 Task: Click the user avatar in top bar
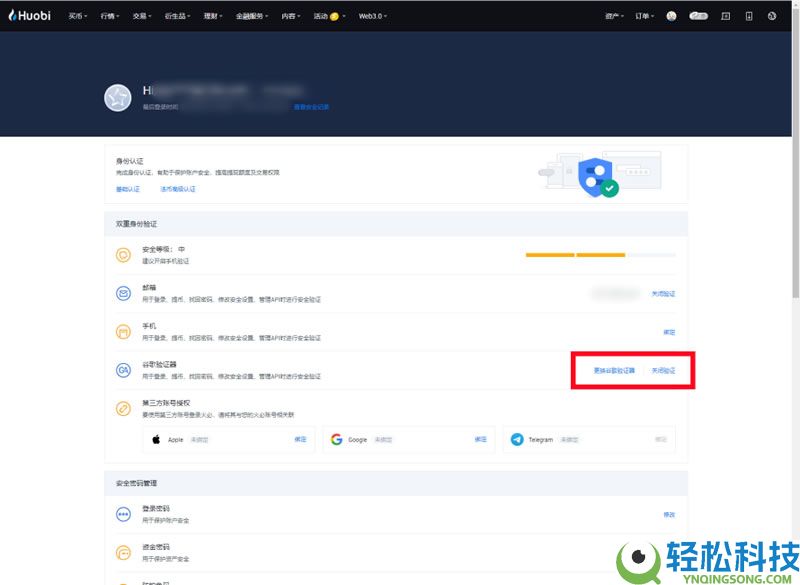(x=671, y=15)
